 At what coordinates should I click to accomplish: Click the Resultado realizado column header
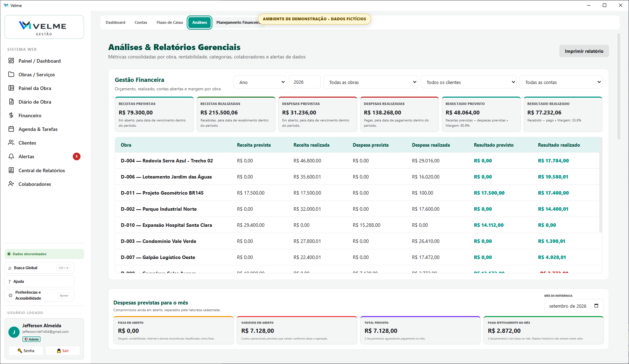(559, 145)
